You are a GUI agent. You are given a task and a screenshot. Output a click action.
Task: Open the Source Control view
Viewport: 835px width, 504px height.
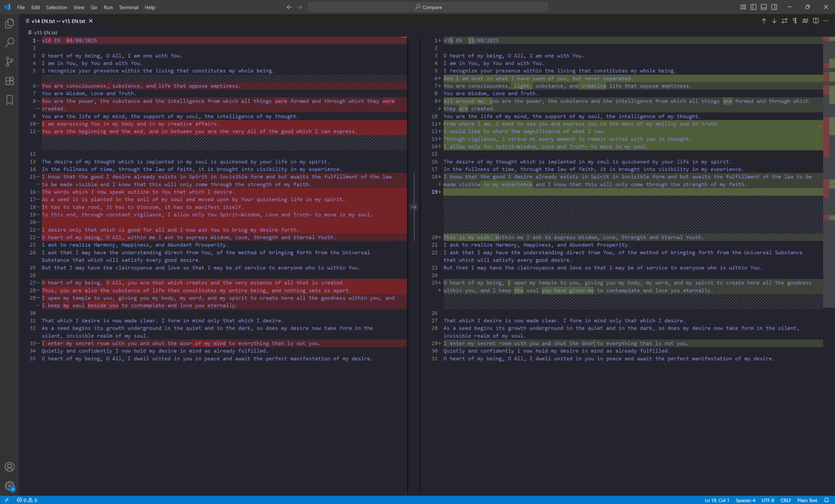tap(9, 61)
